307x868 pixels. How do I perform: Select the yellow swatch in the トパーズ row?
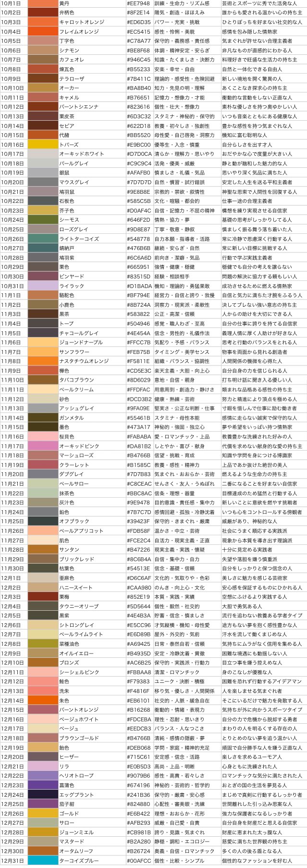coord(43,145)
